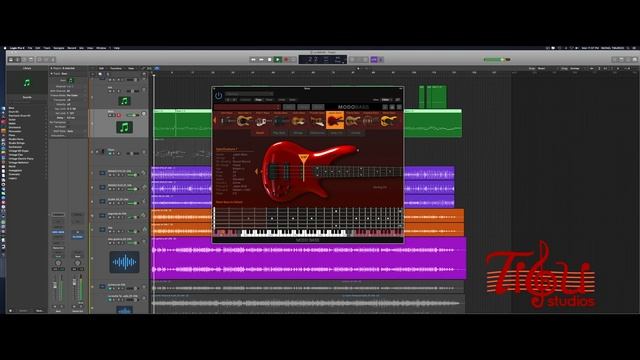Select the first bass model thumbnail
640x360 pixels.
tap(227, 120)
